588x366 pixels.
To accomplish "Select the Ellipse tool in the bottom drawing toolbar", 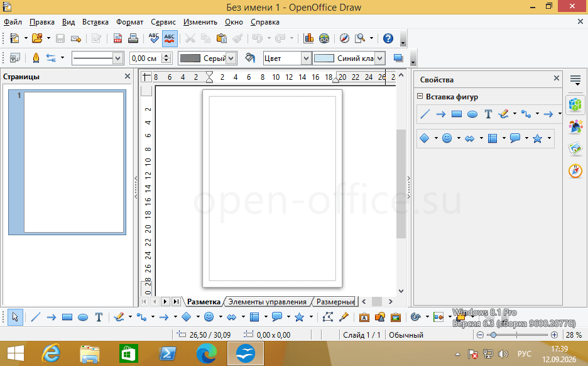I will (83, 317).
